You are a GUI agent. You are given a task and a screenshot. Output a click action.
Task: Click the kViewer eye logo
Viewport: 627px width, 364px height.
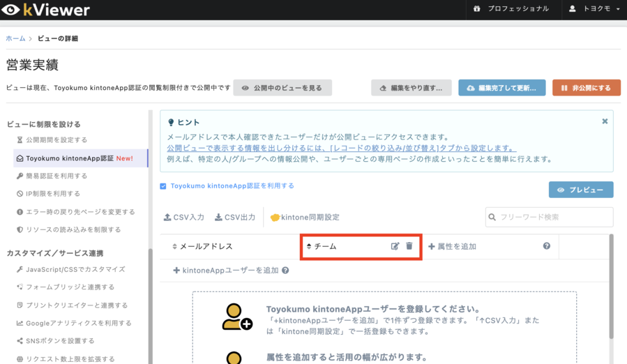coord(10,10)
